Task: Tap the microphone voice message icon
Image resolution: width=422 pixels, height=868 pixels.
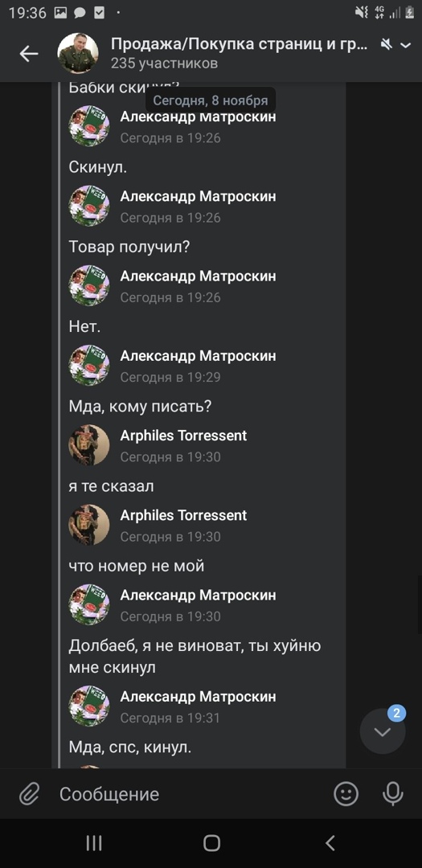Action: coord(392,794)
